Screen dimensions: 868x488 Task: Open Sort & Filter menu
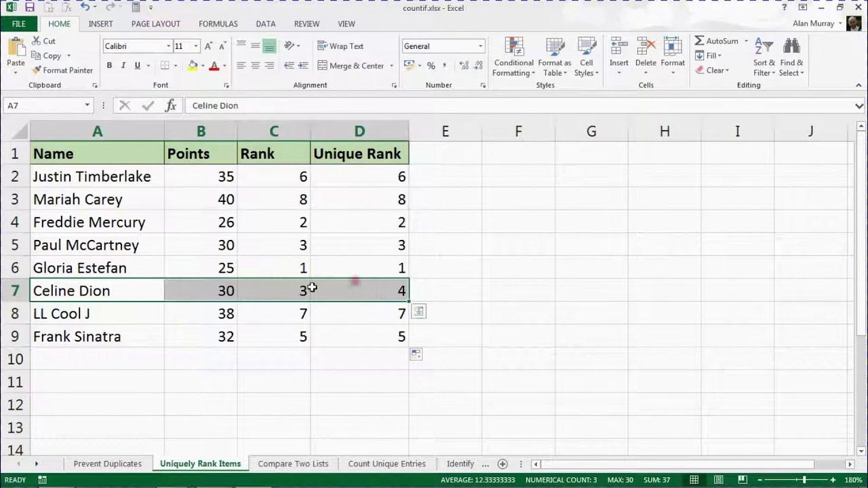pos(764,57)
